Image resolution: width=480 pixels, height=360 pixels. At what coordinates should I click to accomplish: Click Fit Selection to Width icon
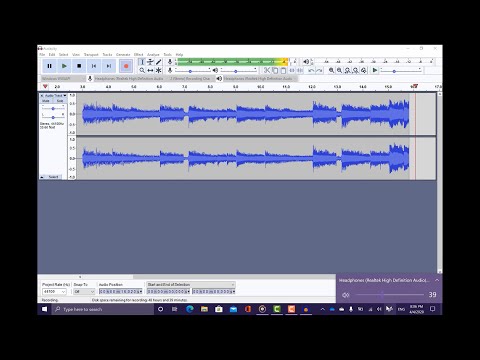(x=348, y=70)
